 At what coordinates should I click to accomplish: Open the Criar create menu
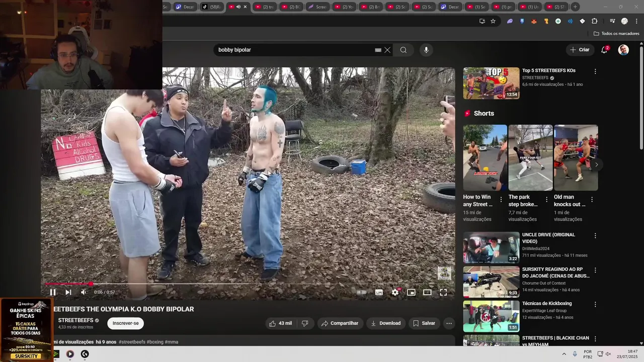pos(579,50)
